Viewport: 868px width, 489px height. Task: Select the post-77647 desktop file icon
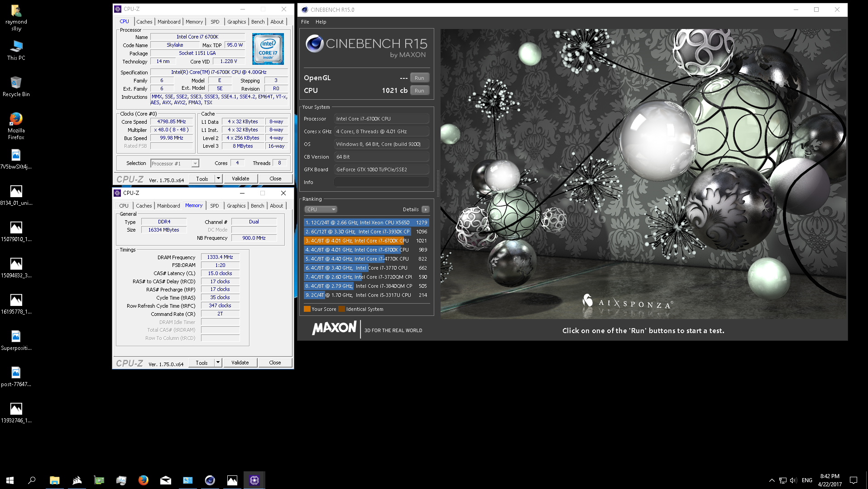click(16, 377)
